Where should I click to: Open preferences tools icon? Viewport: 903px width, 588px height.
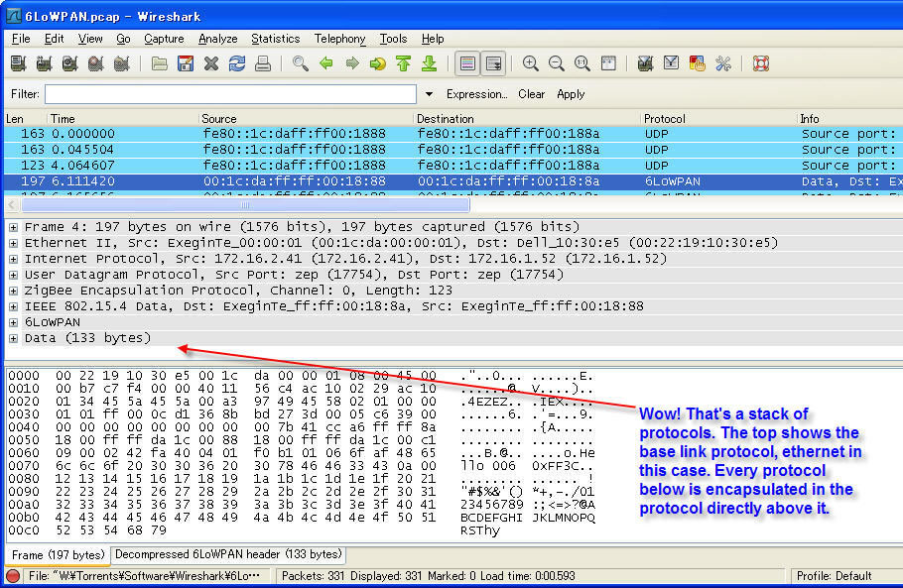pyautogui.click(x=723, y=63)
